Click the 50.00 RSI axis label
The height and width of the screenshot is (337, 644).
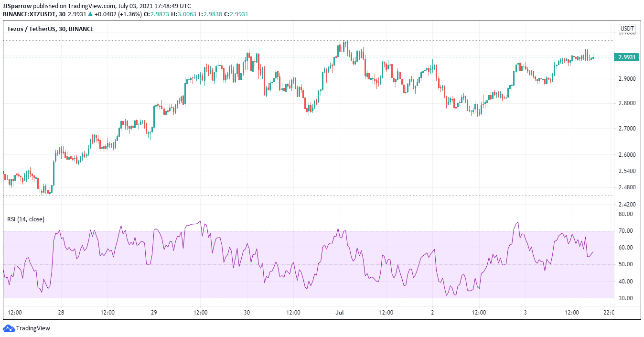tap(625, 264)
